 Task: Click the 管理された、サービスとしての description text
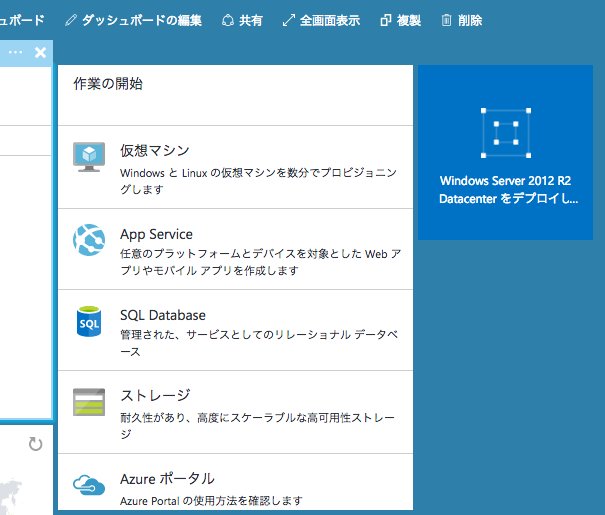click(x=259, y=343)
